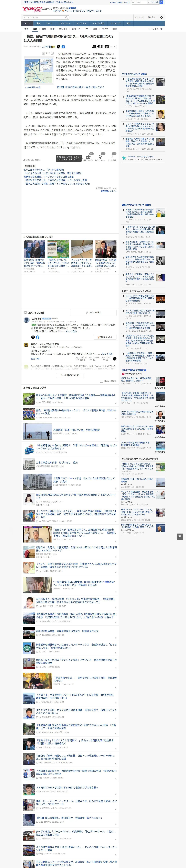Image resolution: width=186 pixels, height=868 pixels.
Task: Open the ヘルプ link in header
Action: tap(127, 2)
